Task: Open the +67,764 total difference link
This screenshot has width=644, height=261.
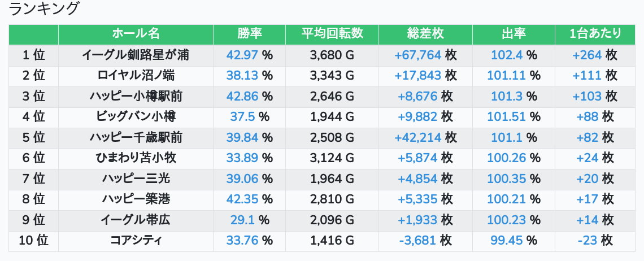Action: coord(417,55)
